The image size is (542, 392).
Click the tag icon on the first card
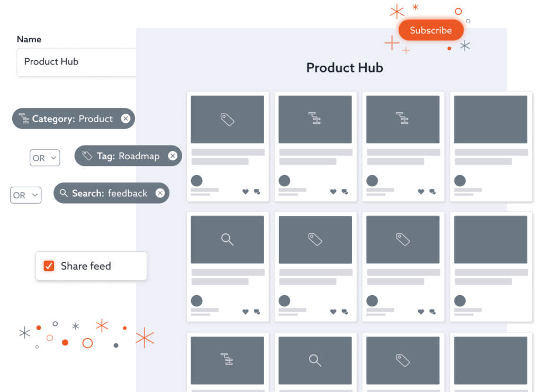click(227, 120)
